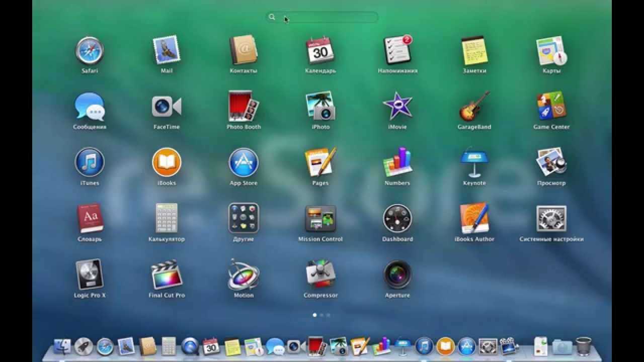Screen dimensions: 644x362
Task: Launch Карты from the Launchpad grid
Action: click(551, 50)
